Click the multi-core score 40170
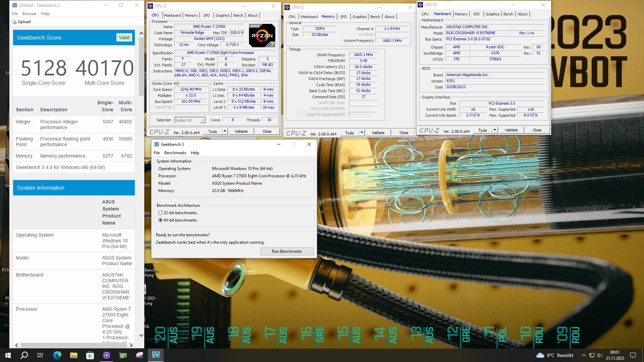Screen dimensions: 644x362 pos(104,68)
